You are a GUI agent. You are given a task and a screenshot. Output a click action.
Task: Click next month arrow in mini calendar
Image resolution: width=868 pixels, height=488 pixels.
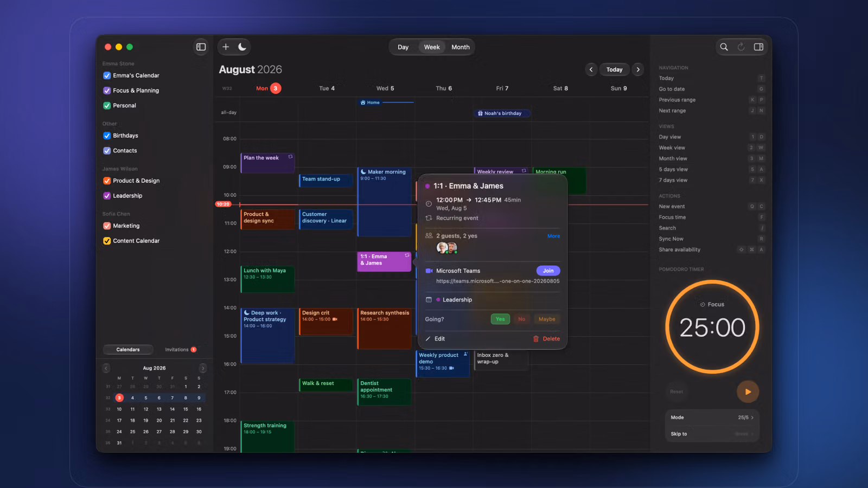(203, 368)
